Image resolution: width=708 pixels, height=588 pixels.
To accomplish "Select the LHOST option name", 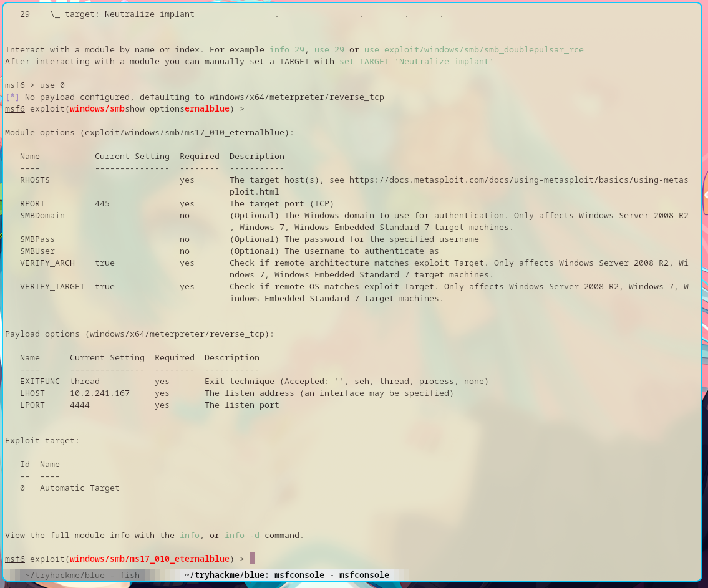I will pos(32,393).
